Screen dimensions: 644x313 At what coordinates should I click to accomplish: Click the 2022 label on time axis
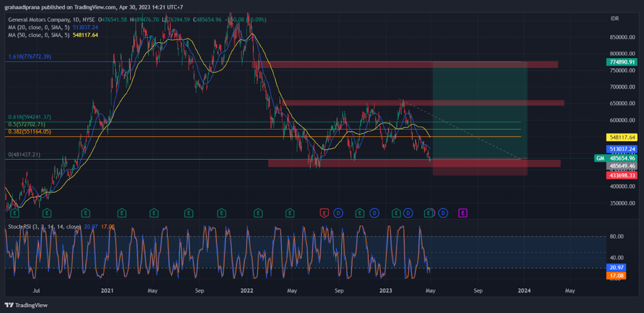tap(247, 291)
